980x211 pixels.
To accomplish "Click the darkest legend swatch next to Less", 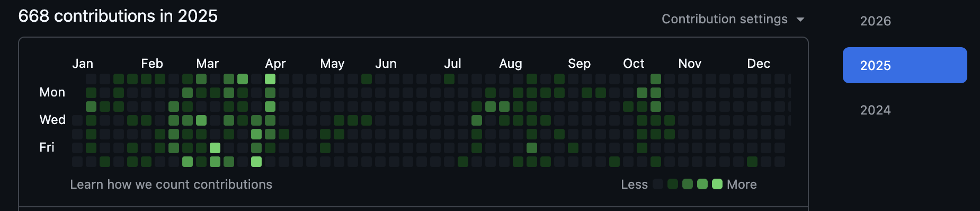I will (x=658, y=184).
